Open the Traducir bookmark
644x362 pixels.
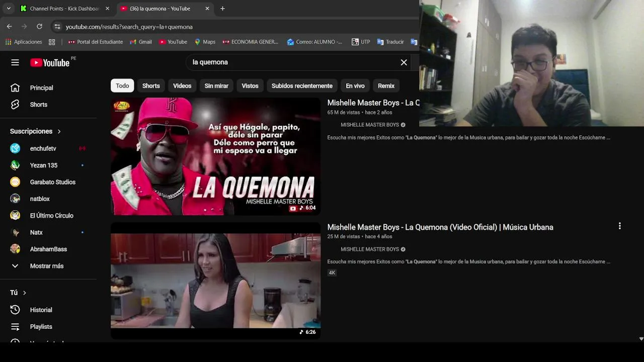(390, 42)
